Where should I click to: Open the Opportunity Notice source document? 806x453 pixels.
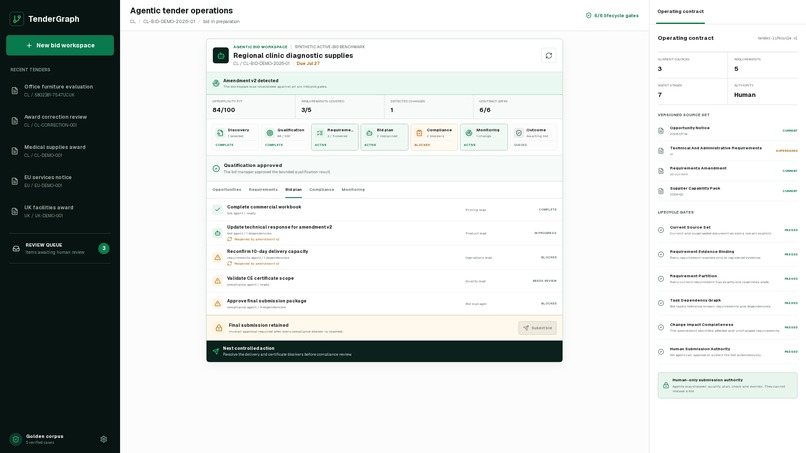[x=727, y=131]
